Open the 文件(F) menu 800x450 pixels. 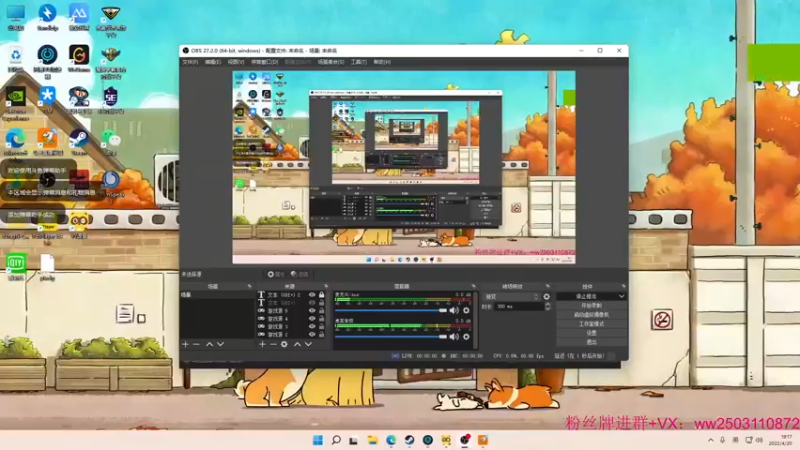pyautogui.click(x=190, y=62)
